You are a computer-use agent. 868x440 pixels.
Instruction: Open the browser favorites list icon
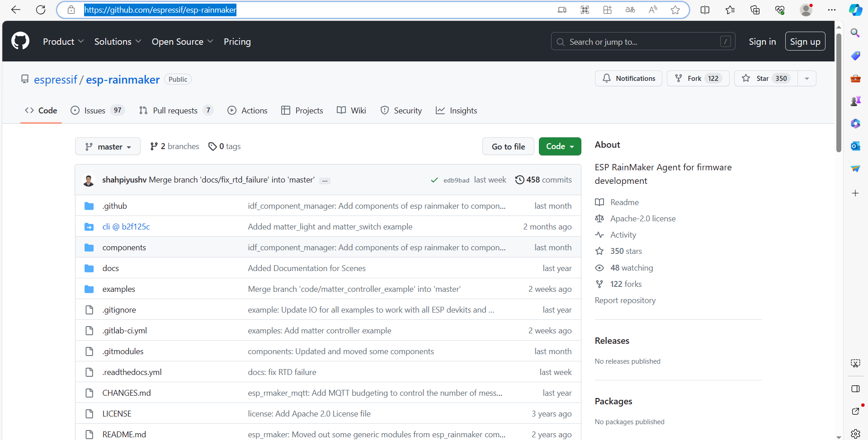730,10
